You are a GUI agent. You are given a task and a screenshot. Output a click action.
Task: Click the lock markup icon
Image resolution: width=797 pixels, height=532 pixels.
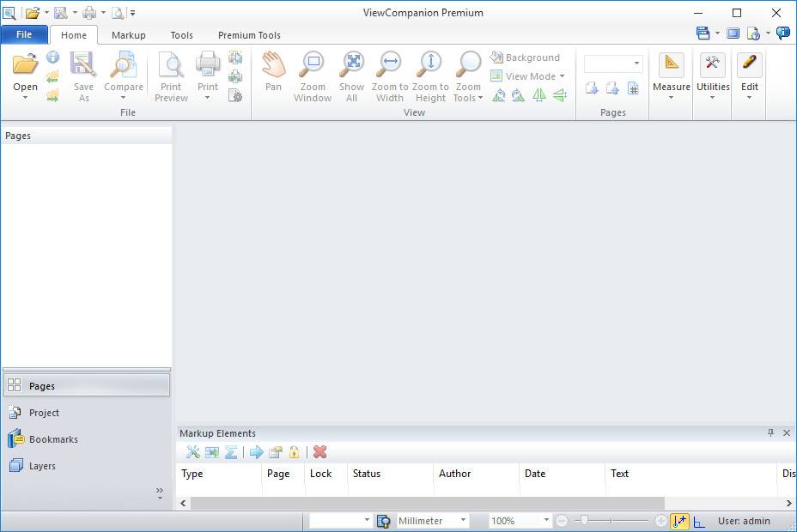pos(294,452)
